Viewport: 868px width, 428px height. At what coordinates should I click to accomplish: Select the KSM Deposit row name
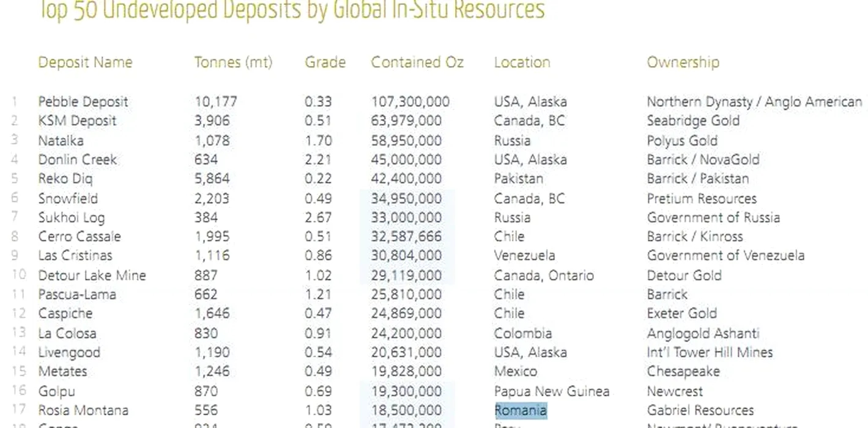pos(77,121)
